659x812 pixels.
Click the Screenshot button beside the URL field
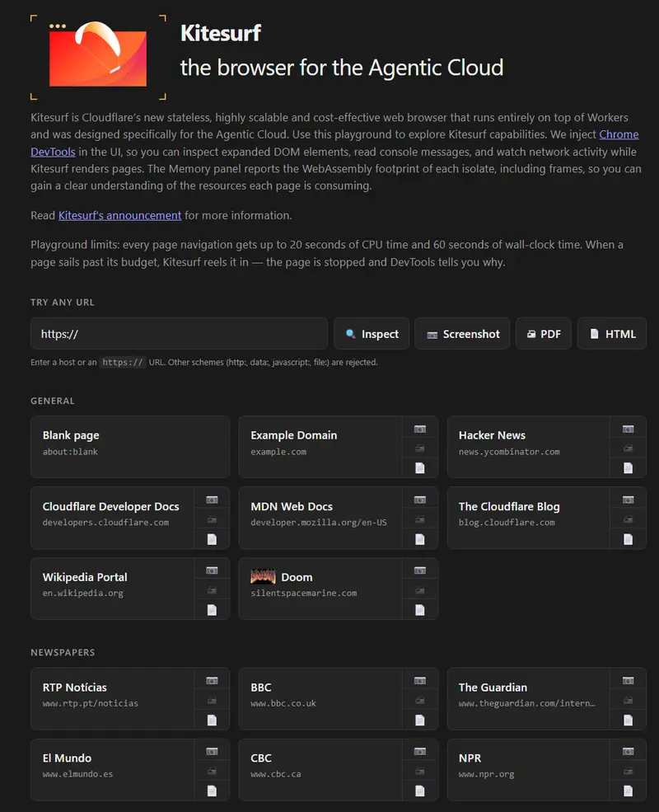point(462,334)
